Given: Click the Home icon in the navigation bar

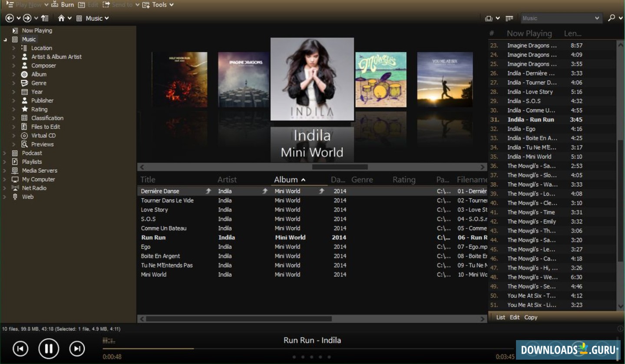Looking at the screenshot, I should [61, 18].
